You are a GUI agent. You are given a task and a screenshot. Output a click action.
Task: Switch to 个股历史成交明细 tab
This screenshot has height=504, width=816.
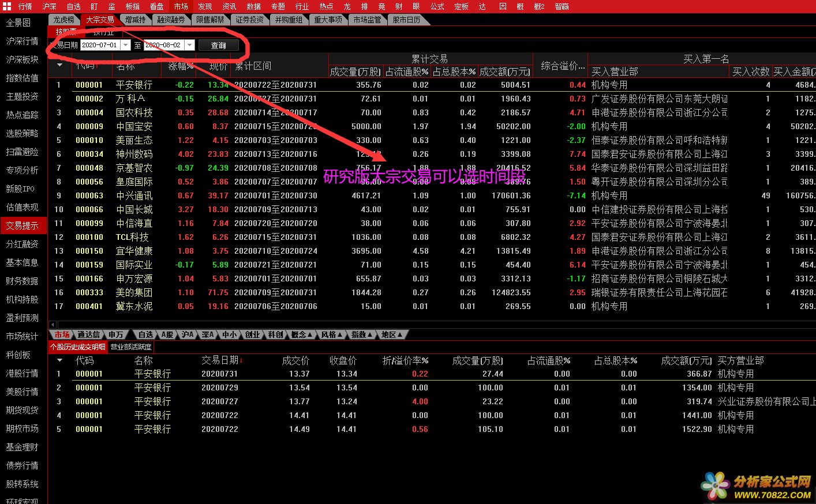pyautogui.click(x=78, y=347)
